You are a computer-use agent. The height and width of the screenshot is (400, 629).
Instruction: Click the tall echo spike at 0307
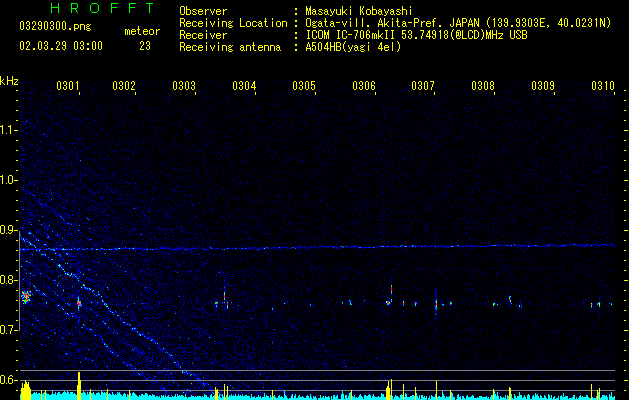436,303
